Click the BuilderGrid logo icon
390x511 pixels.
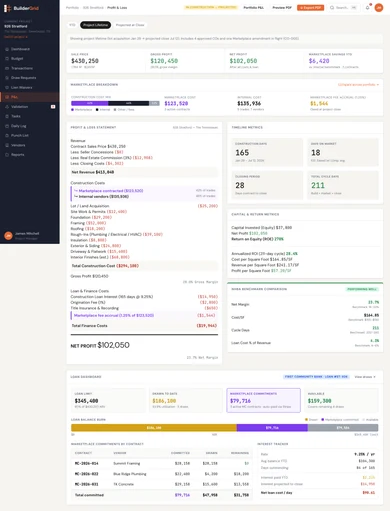coord(7,8)
